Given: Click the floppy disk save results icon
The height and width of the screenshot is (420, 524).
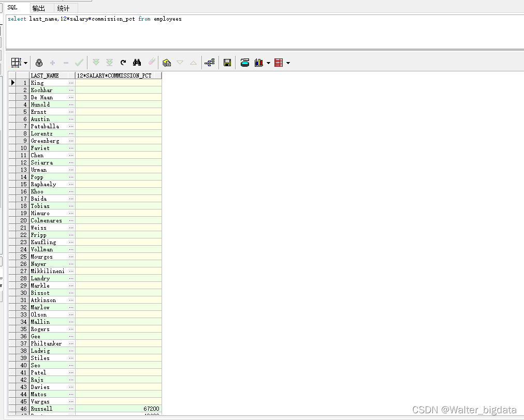Looking at the screenshot, I should [227, 63].
